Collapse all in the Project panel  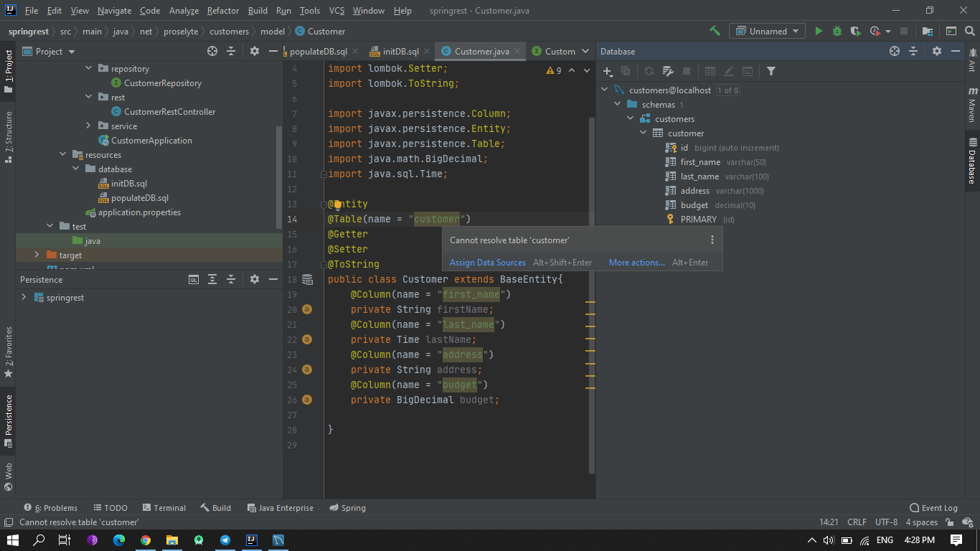[231, 51]
